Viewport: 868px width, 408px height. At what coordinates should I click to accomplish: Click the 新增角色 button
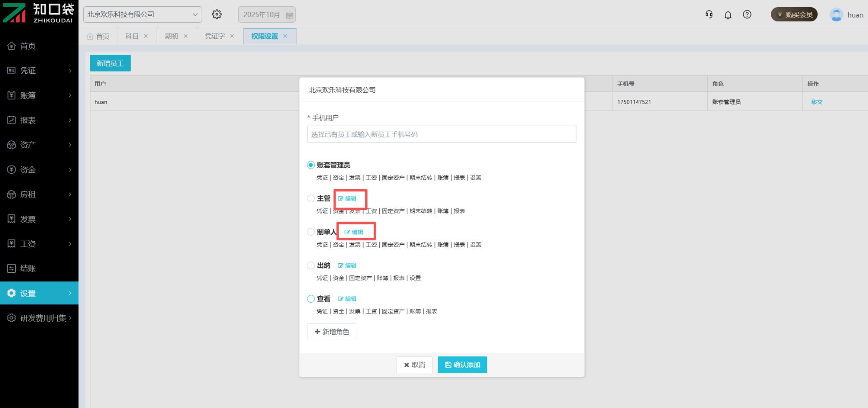[x=331, y=332]
